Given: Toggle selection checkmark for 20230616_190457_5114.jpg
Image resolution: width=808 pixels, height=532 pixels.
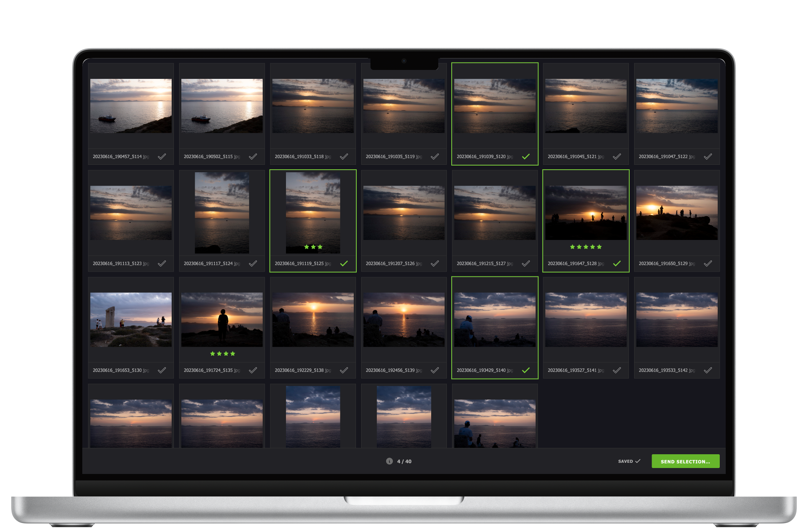Looking at the screenshot, I should pos(162,157).
